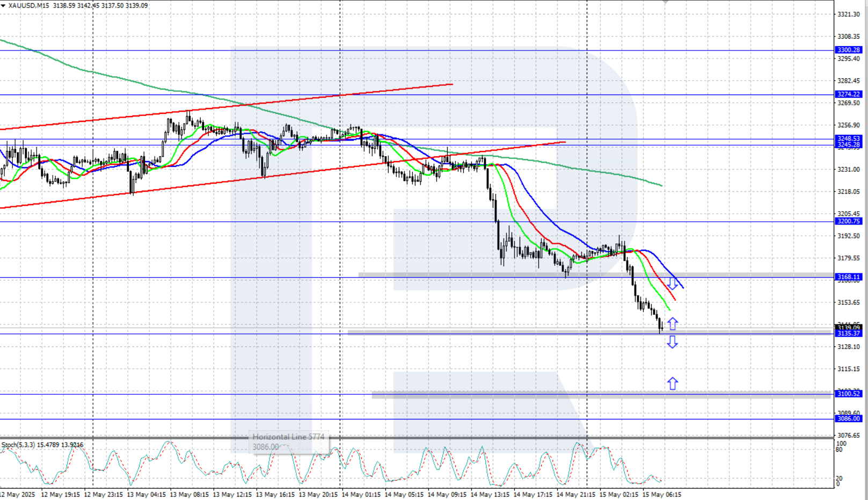The height and width of the screenshot is (500, 868).
Task: Click the black triangle before XAUUSD,M15
Action: [4, 5]
